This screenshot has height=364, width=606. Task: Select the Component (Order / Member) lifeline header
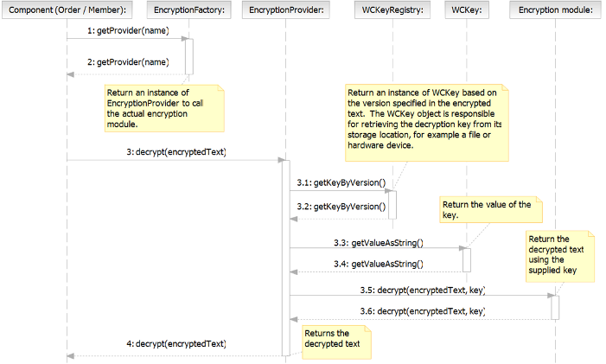pos(67,10)
